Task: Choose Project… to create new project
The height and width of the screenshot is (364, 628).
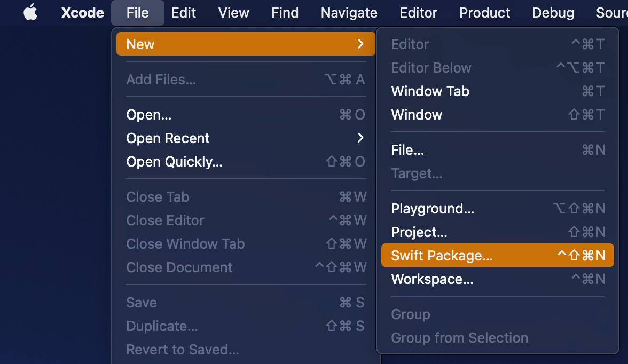Action: coord(419,232)
